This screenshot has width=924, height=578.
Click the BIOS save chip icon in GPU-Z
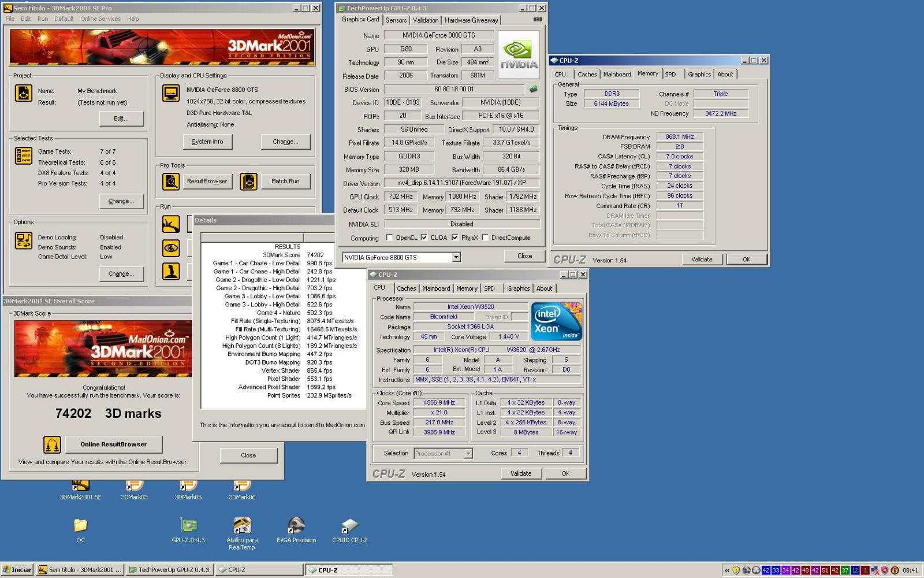(x=534, y=89)
